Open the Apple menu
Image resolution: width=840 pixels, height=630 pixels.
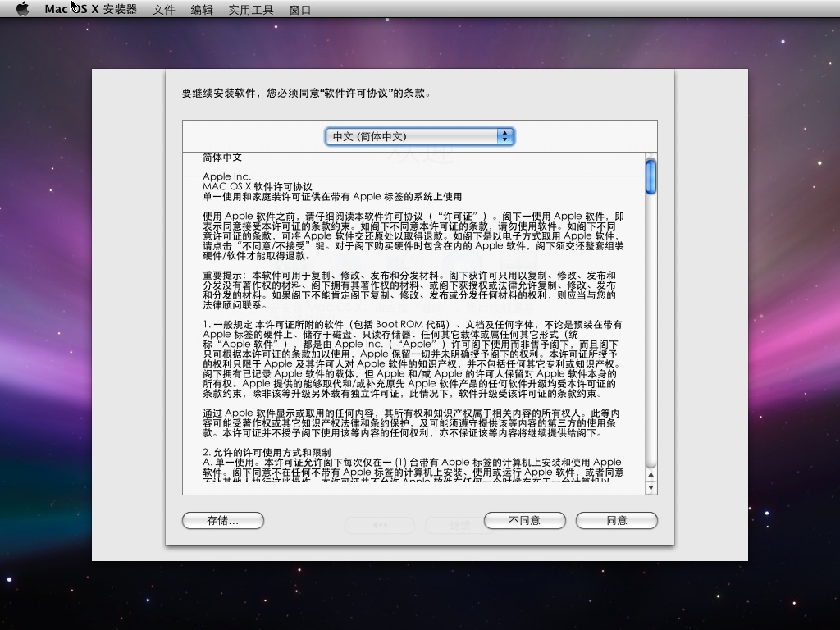point(22,8)
